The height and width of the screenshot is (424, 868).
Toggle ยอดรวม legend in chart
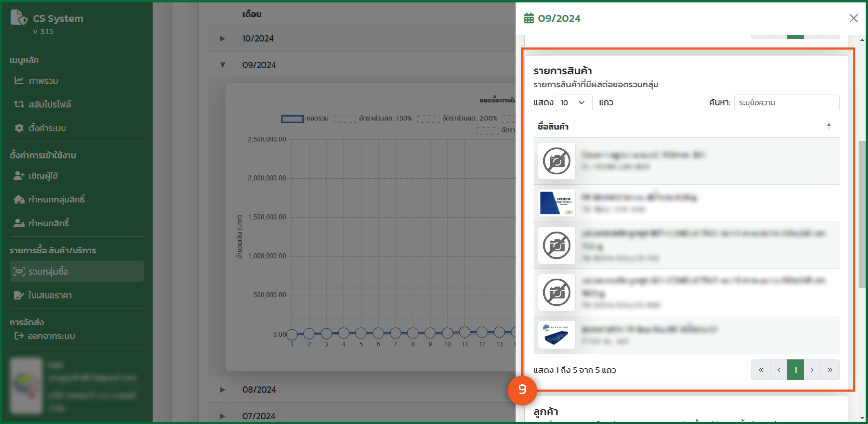pyautogui.click(x=305, y=118)
